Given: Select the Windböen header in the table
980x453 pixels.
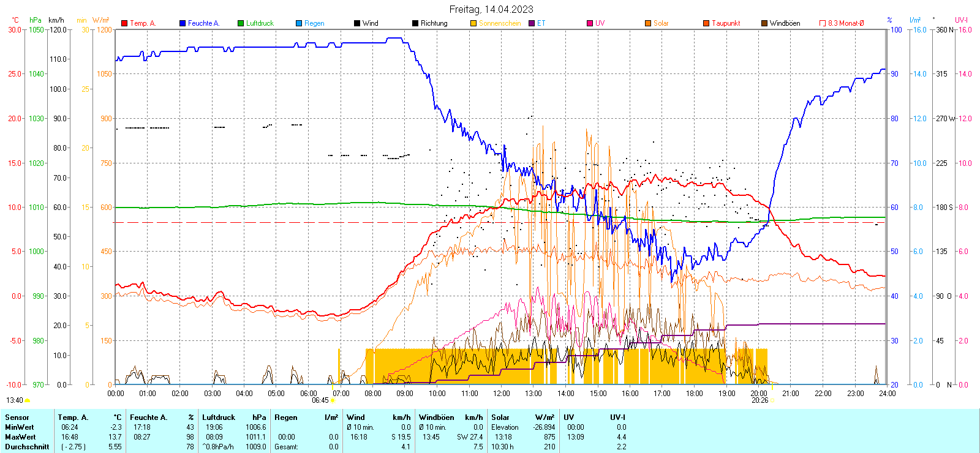Looking at the screenshot, I should tap(437, 417).
